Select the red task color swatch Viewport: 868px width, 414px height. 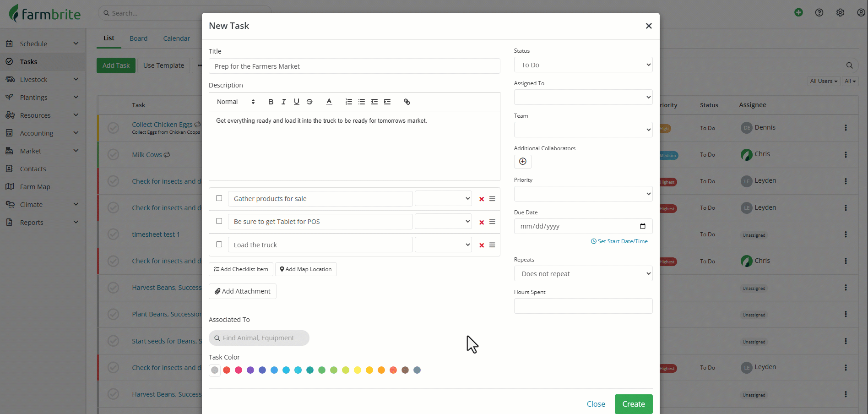227,370
